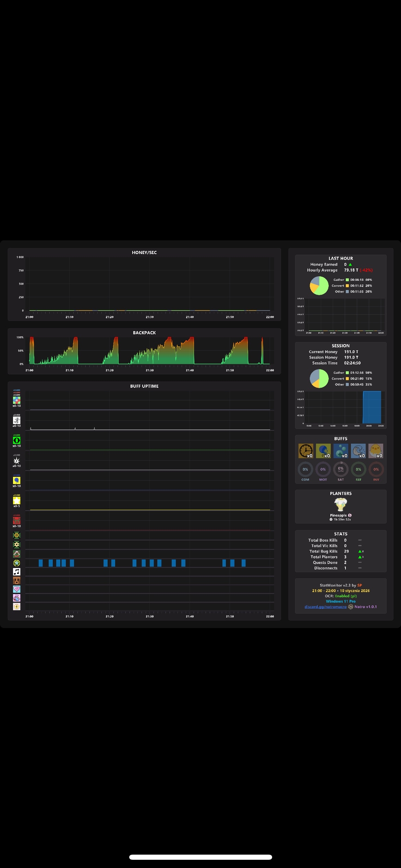
Task: Open the discord.gg/natromacro link
Action: point(326,606)
